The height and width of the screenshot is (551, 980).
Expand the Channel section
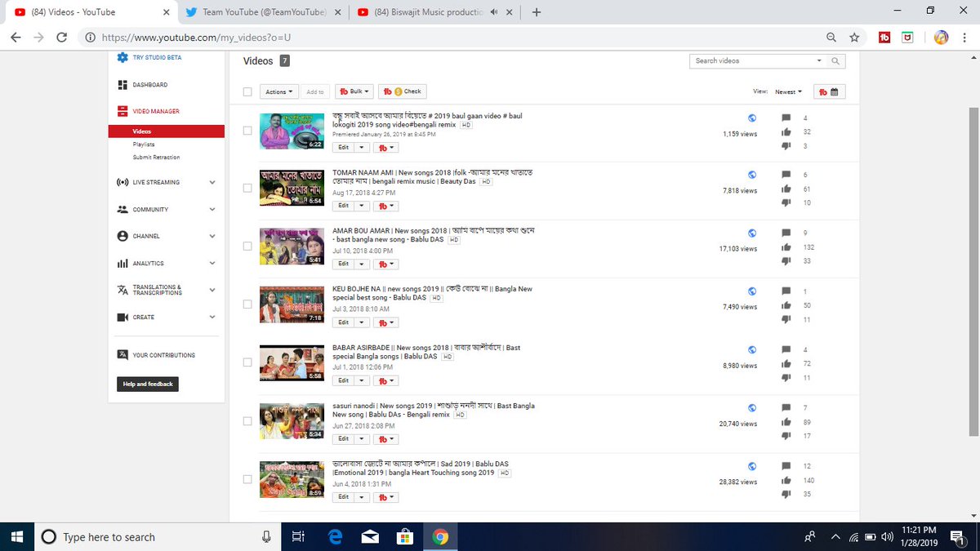coord(212,236)
